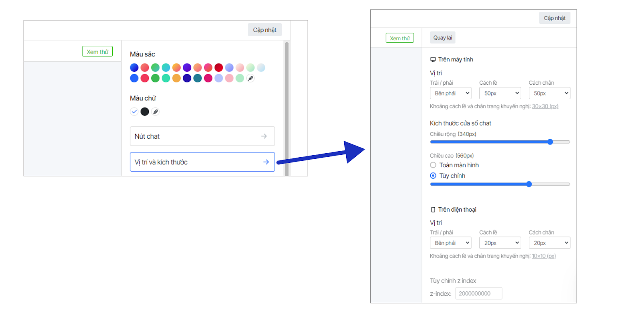Click the 10×10 (px) suggested margin link
Screen dimensions: 644x310
tap(543, 256)
